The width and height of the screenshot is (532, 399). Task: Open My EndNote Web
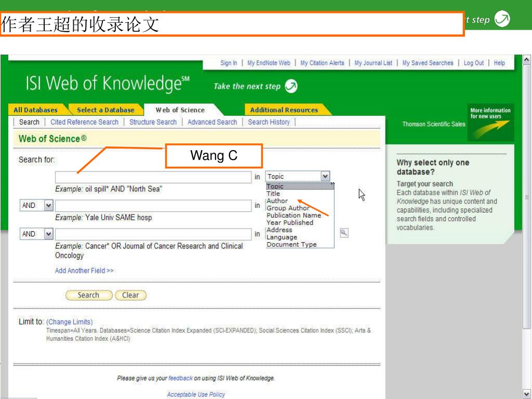point(269,63)
